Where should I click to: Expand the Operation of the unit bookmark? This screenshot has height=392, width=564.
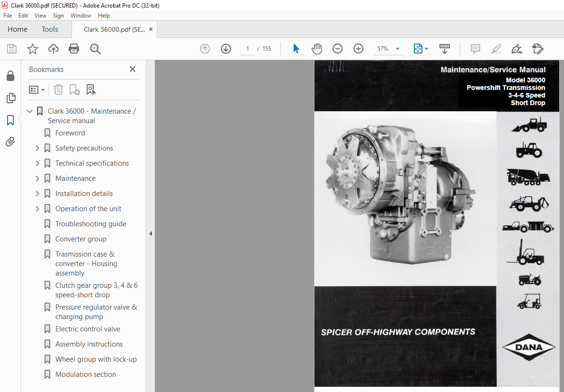pos(37,209)
